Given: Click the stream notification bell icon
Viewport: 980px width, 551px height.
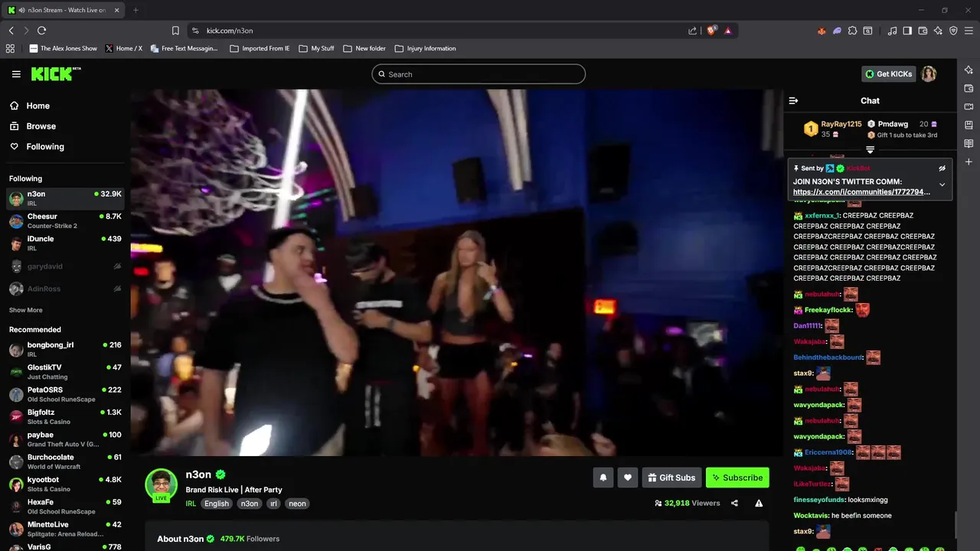Looking at the screenshot, I should click(x=603, y=478).
